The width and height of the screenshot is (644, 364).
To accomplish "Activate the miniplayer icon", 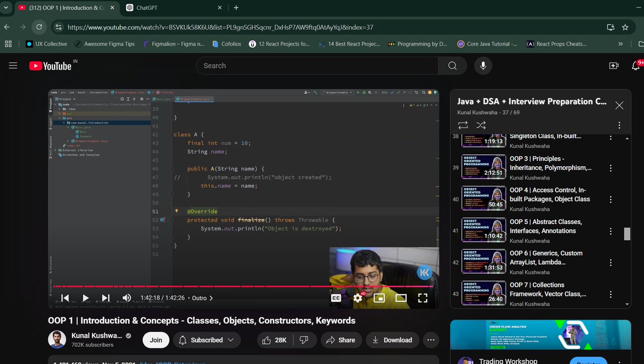I will coord(379,298).
